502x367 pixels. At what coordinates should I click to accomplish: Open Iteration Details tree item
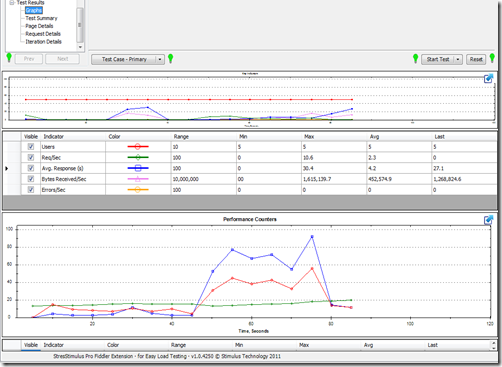44,42
